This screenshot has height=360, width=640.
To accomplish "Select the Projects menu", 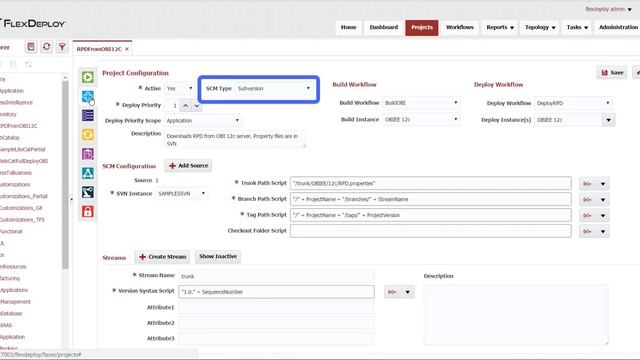I will tap(422, 27).
